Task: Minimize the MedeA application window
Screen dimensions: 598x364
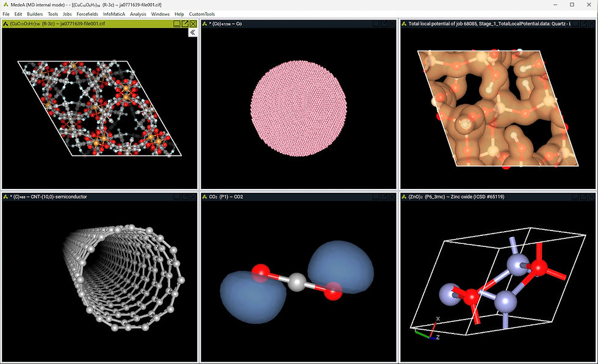Action: pyautogui.click(x=555, y=5)
